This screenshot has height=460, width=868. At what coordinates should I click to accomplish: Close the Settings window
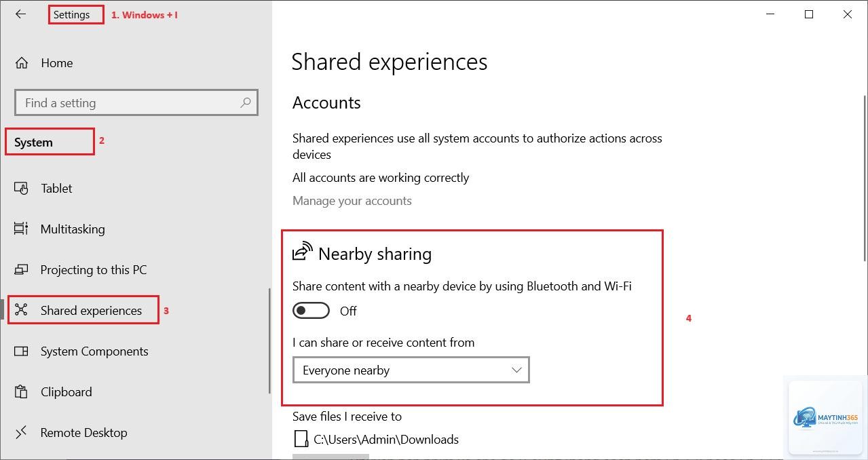coord(848,14)
